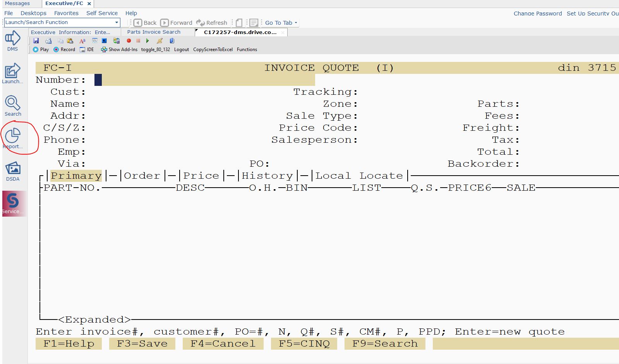Viewport: 619px width, 364px height.
Task: Open the Favorites menu
Action: click(x=66, y=13)
